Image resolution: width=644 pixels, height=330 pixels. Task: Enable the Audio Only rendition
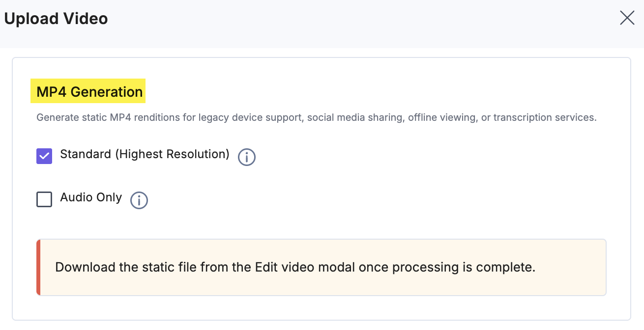click(x=44, y=199)
